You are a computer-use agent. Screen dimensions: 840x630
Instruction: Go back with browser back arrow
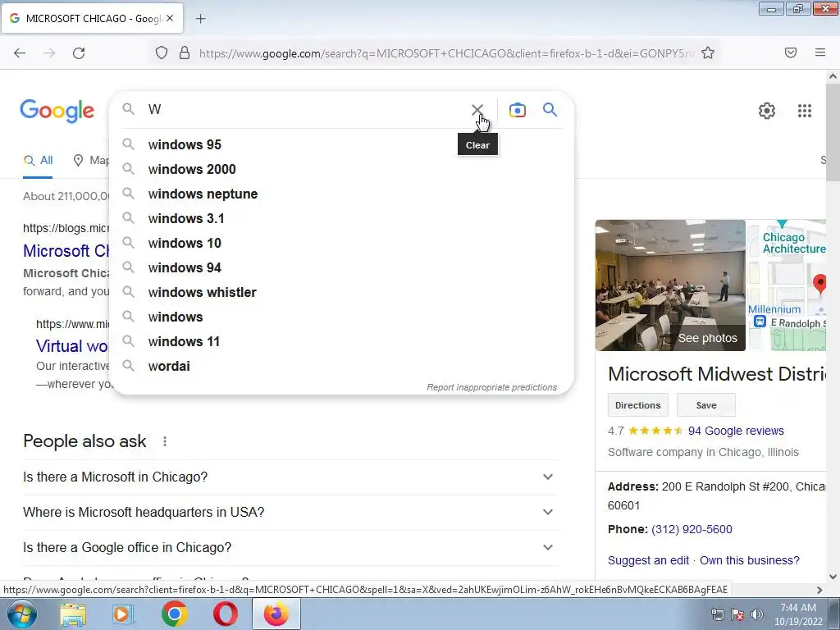20,53
